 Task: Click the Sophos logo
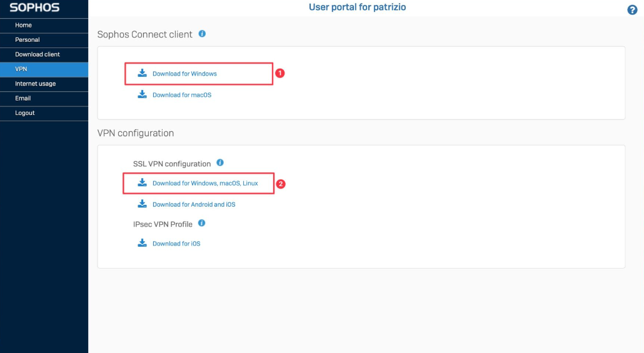pos(34,7)
